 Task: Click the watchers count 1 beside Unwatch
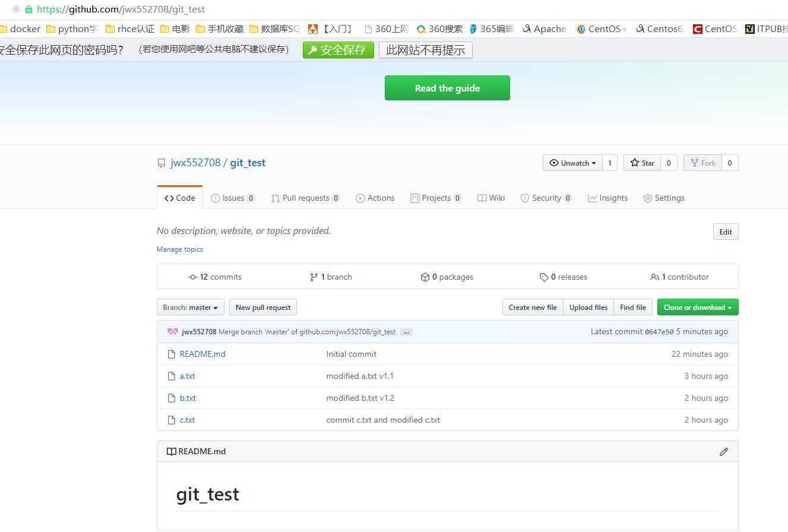(x=610, y=163)
